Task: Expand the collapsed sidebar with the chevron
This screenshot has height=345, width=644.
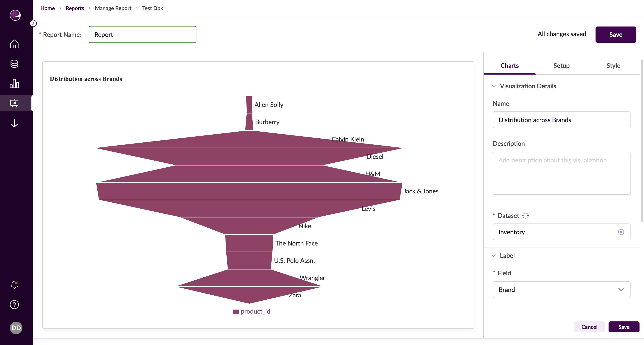Action: (33, 23)
